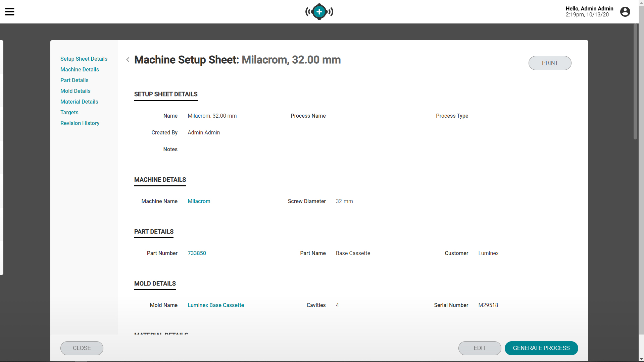Open the Milacrom machine link
The image size is (644, 362).
199,201
